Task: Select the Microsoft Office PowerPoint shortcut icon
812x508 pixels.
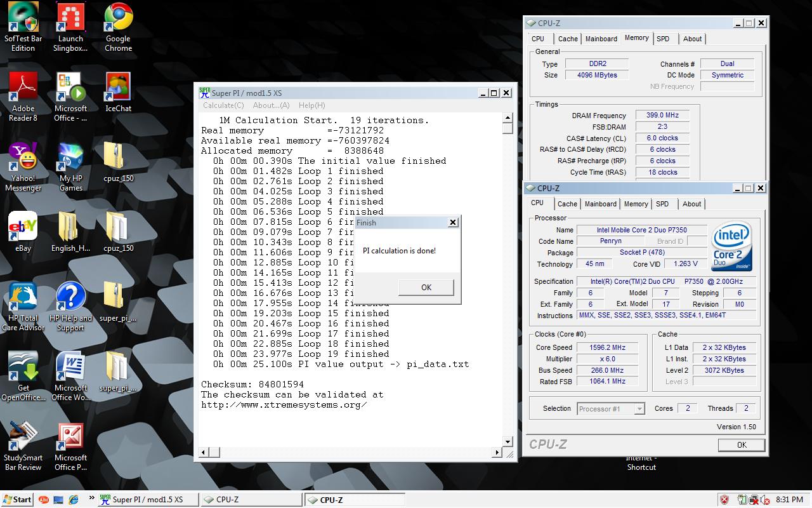Action: click(70, 446)
